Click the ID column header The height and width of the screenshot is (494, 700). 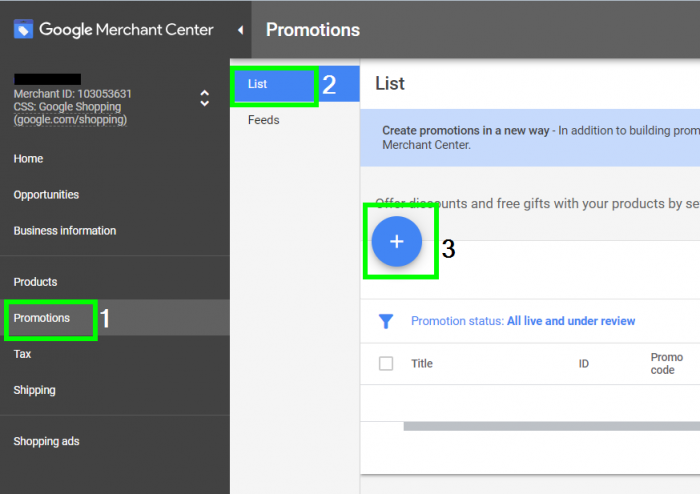[x=583, y=364]
